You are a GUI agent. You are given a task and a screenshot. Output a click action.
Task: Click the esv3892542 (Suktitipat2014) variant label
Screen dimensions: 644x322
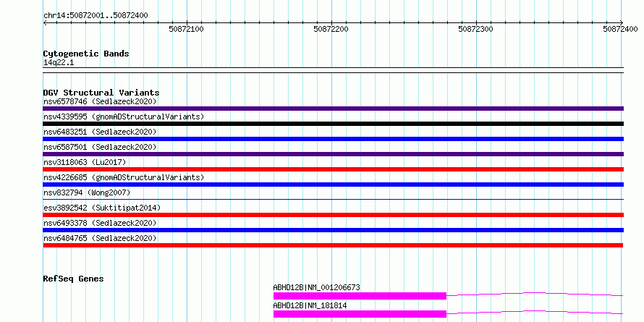click(102, 208)
